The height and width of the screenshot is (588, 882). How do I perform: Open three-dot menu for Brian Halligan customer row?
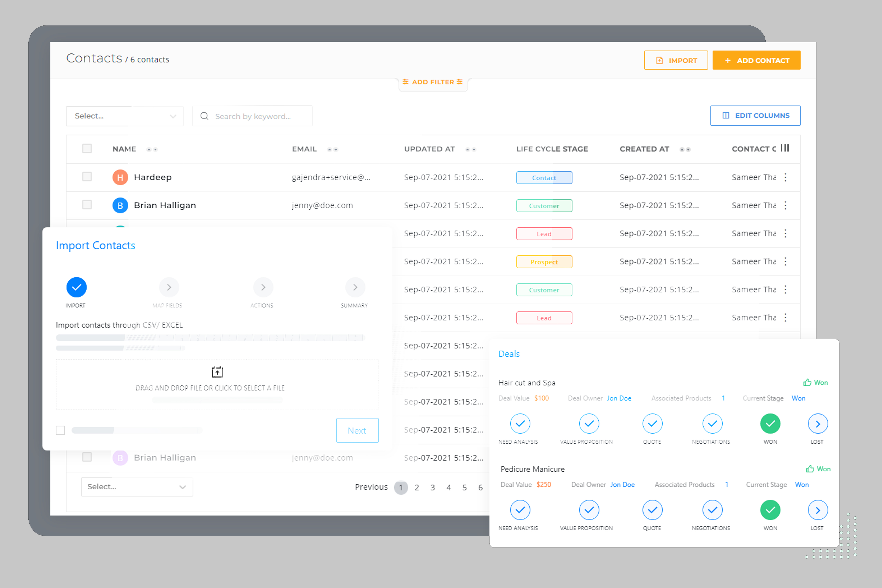785,205
